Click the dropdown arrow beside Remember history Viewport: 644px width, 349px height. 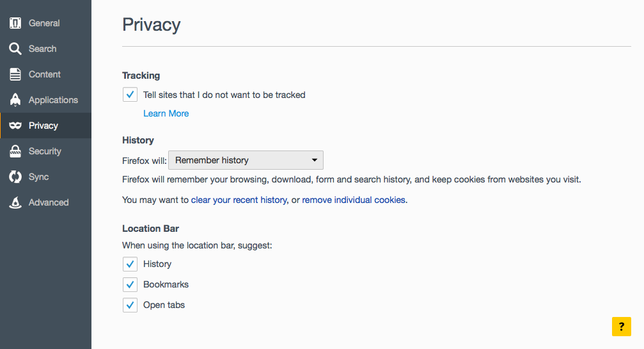pyautogui.click(x=314, y=160)
